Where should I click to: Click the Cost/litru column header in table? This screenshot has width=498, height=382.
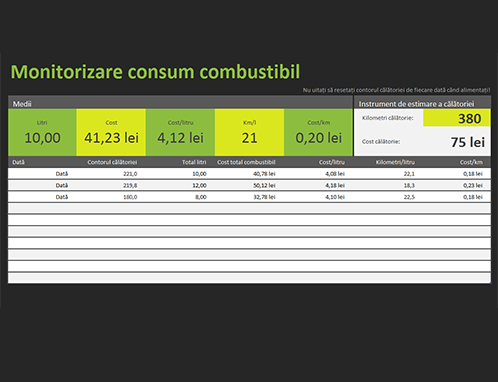332,162
